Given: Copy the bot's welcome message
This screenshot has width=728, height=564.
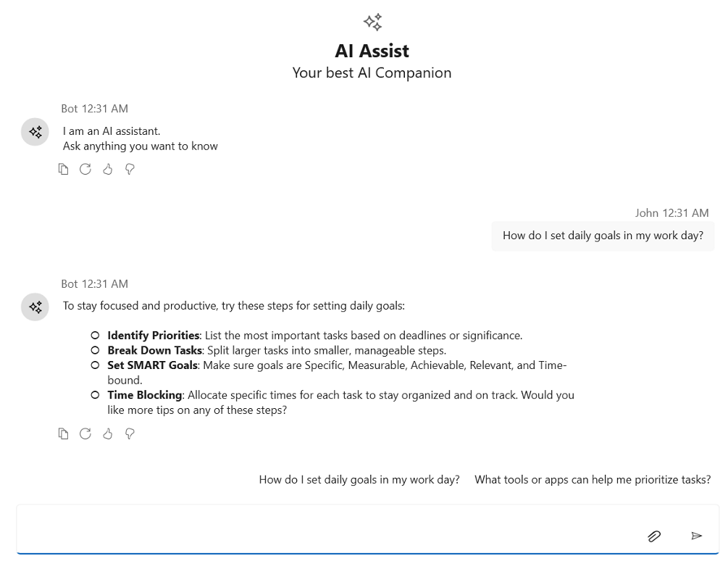Looking at the screenshot, I should [x=64, y=169].
